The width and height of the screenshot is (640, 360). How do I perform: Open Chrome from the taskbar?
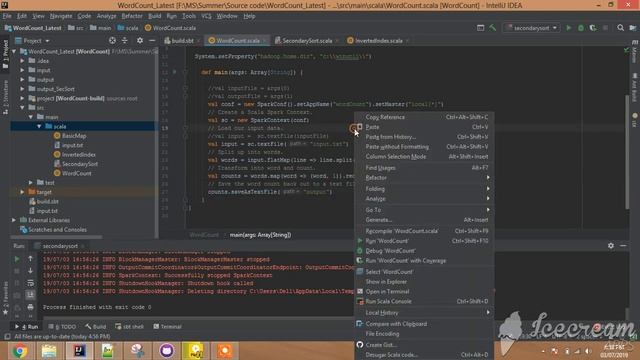click(x=19, y=351)
